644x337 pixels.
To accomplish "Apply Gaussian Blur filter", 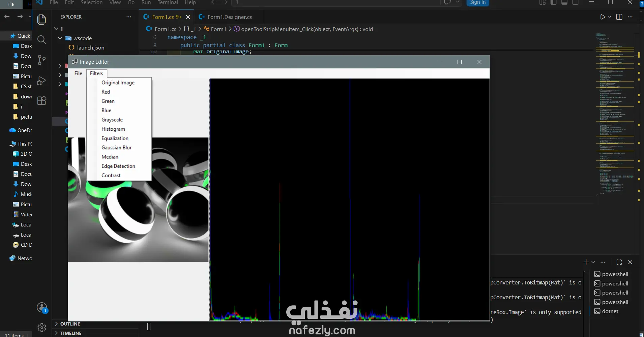I will [x=116, y=147].
